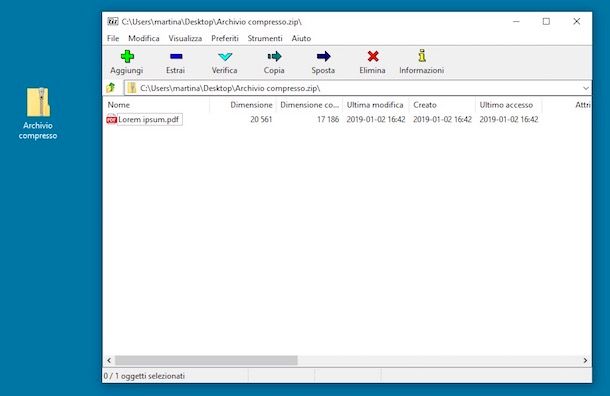Click the horizontal scrollbar right arrow
Viewport: 610px width, 396px height.
(585, 360)
